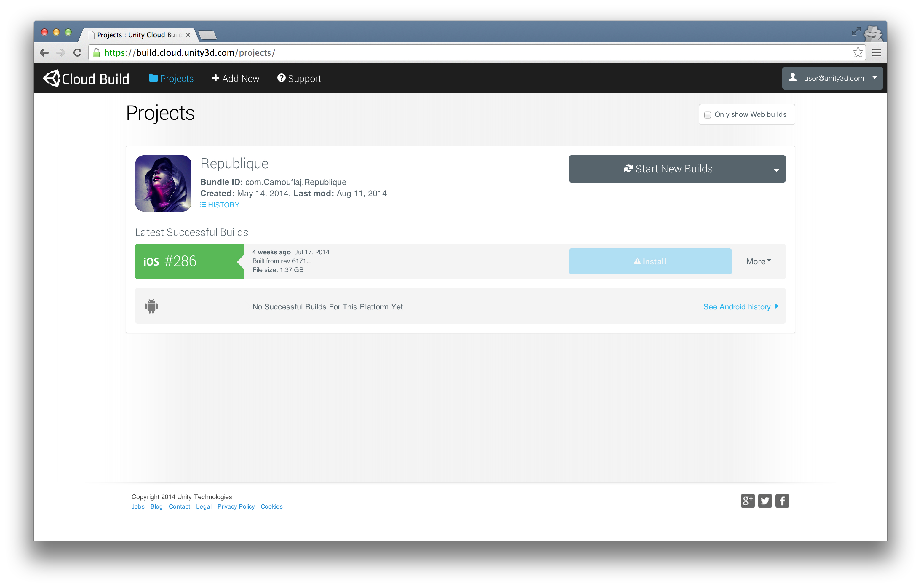The image size is (921, 588).
Task: Click 'Copyright 2014 Unity Technologies' text
Action: [182, 497]
